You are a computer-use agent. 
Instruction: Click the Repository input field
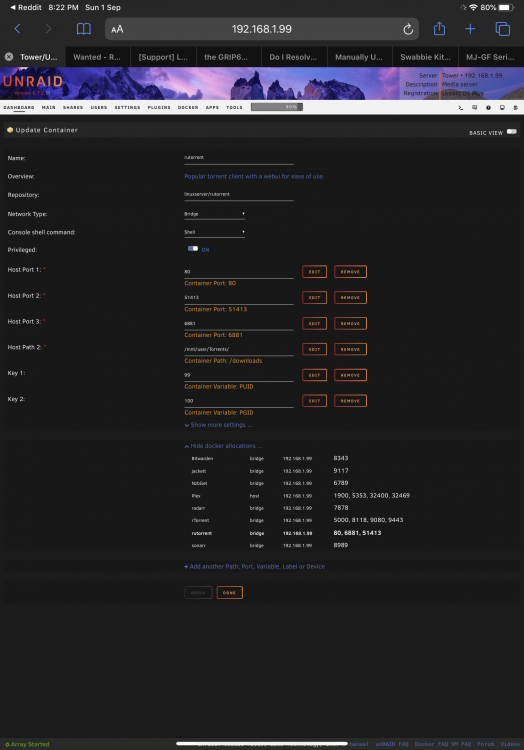pyautogui.click(x=239, y=195)
